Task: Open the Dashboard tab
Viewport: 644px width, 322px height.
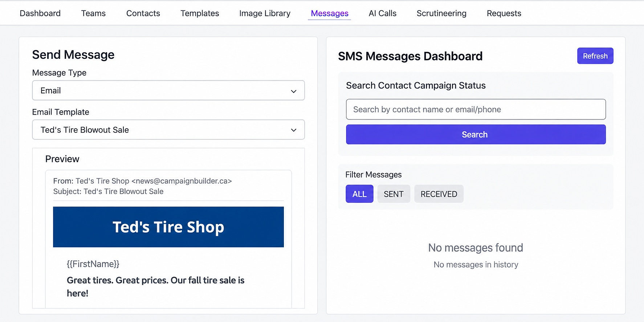Action: [x=40, y=13]
